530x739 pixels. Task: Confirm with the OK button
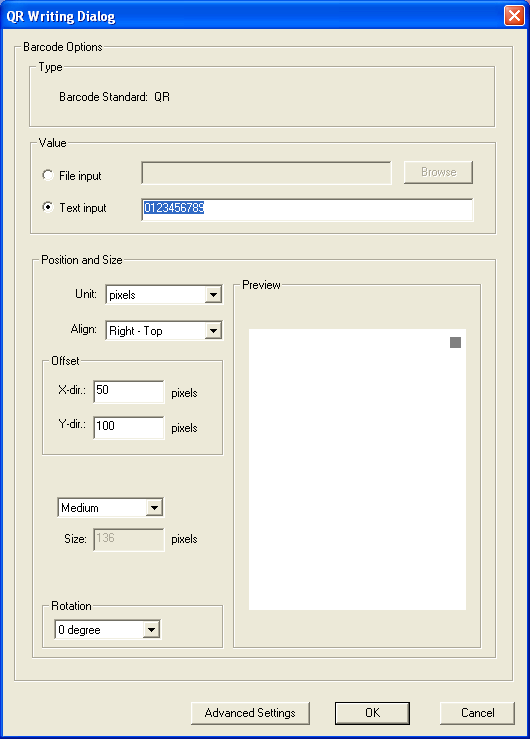tap(372, 713)
